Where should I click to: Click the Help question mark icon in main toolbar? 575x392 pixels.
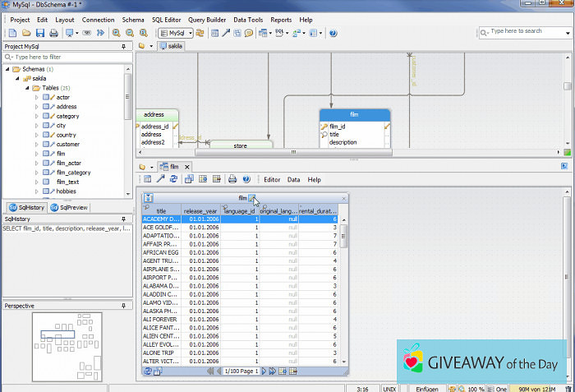pyautogui.click(x=333, y=34)
